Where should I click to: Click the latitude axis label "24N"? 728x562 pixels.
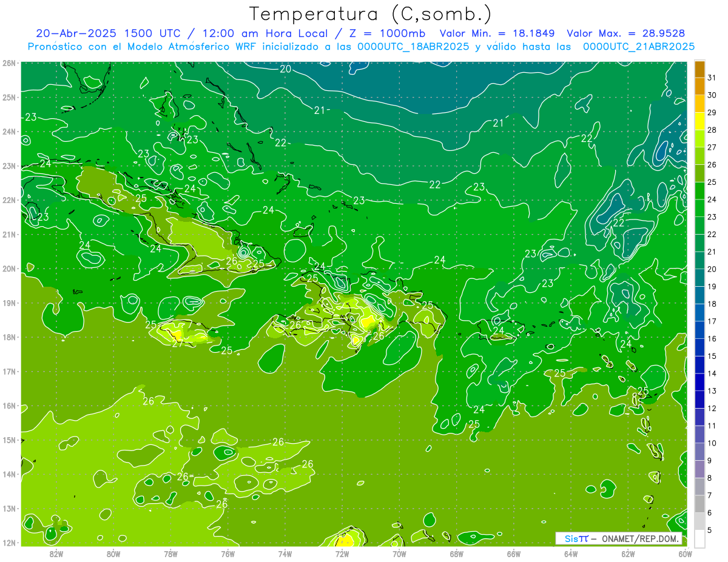coord(8,132)
